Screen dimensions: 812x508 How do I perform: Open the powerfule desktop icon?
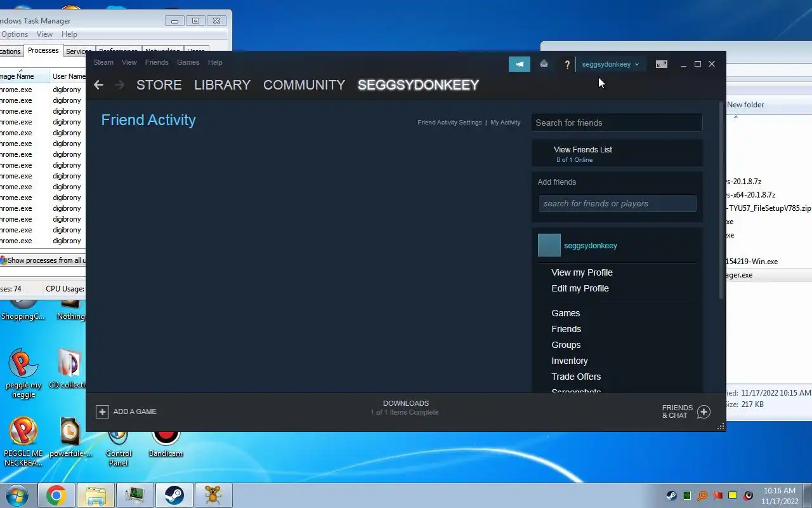[70, 438]
